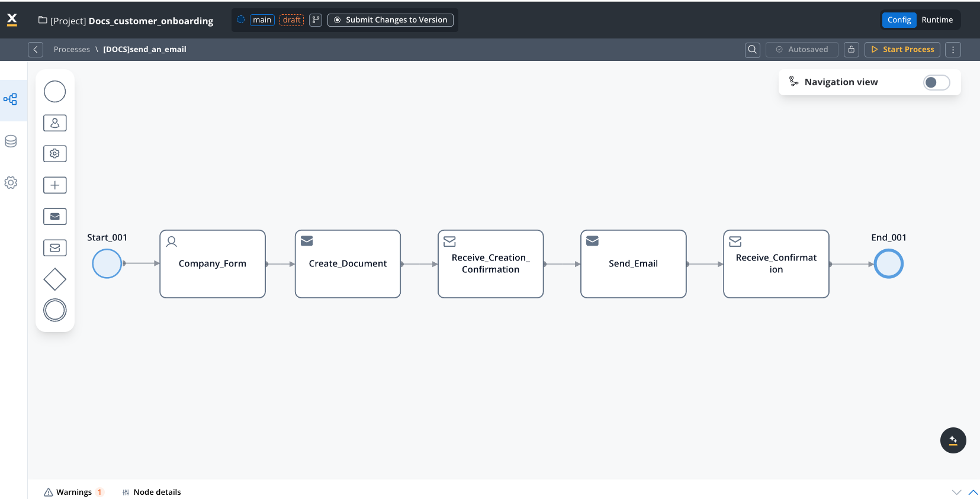
Task: Click the Navigation view label icon
Action: pyautogui.click(x=794, y=82)
